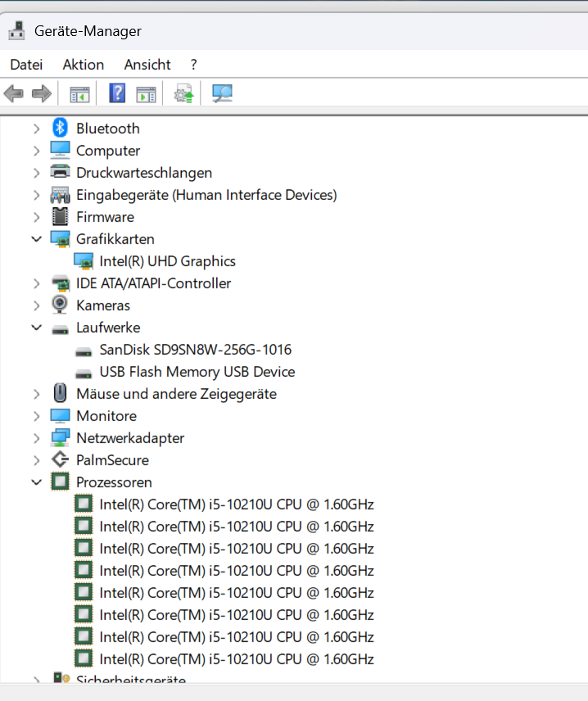Click scan for hardware changes toolbar icon
This screenshot has width=588, height=701.
pos(222,93)
